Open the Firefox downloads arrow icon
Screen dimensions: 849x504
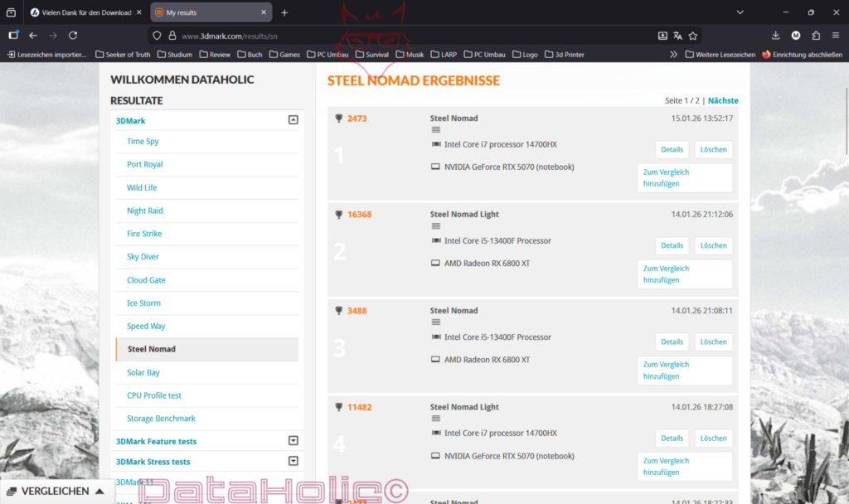775,36
